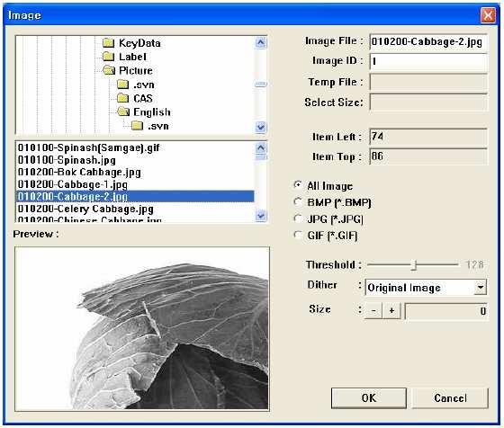Click folder tree scroll-down arrow
Screen dimensions: 504x428
click(x=261, y=127)
